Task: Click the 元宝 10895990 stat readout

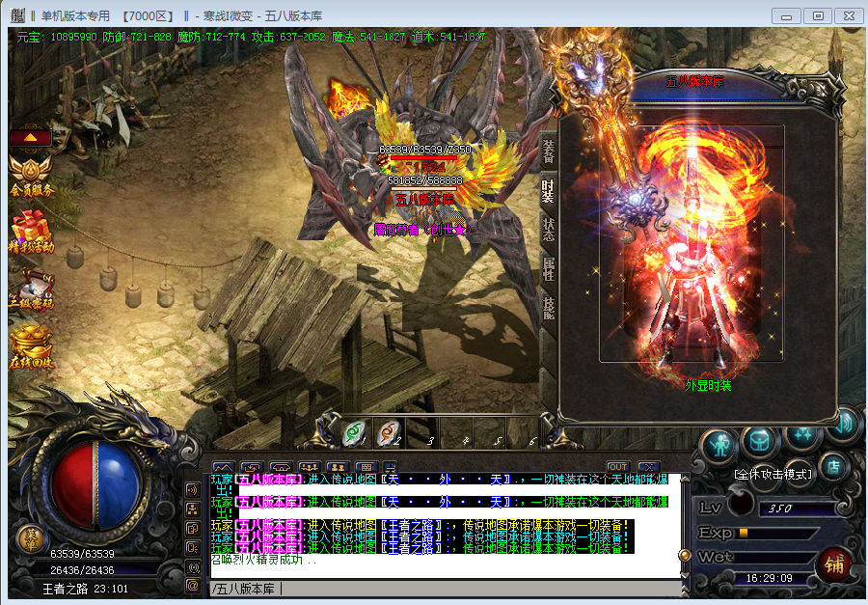Action: pyautogui.click(x=57, y=37)
